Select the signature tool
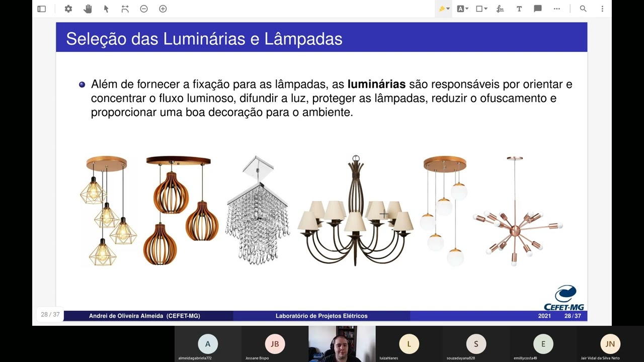The image size is (644, 362). point(500,9)
